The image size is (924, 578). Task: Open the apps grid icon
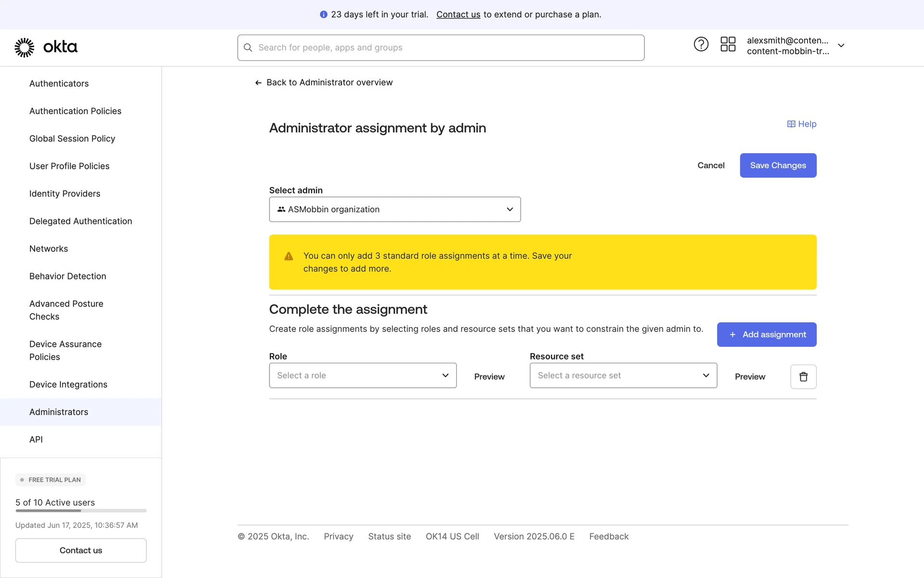pos(728,44)
